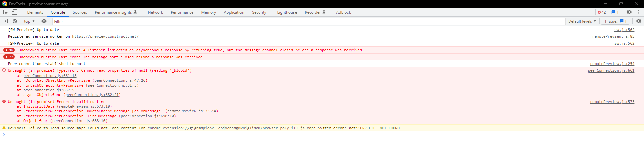
Task: Open the Lighthouse tab
Action: pos(287,12)
